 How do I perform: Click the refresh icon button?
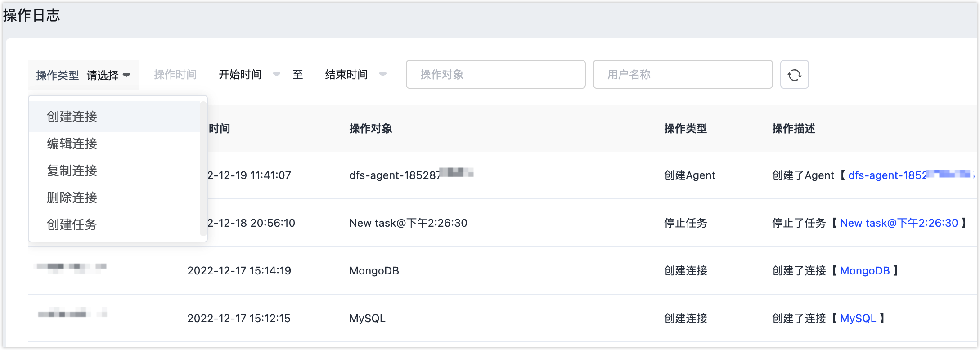point(794,75)
